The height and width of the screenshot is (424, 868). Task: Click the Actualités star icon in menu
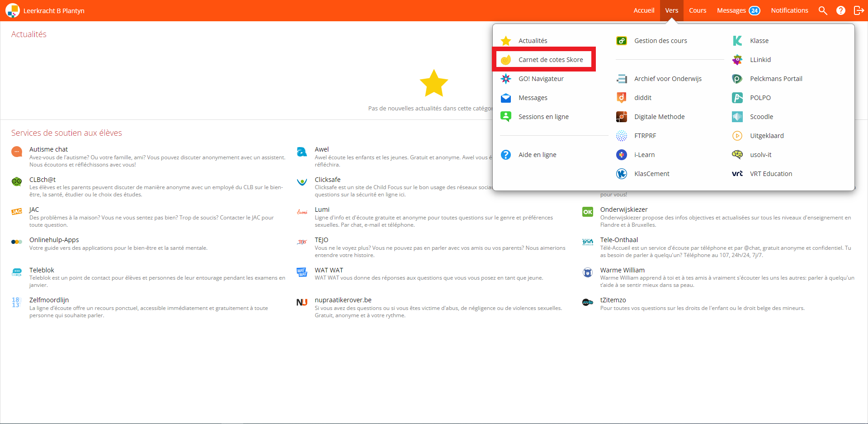tap(506, 41)
